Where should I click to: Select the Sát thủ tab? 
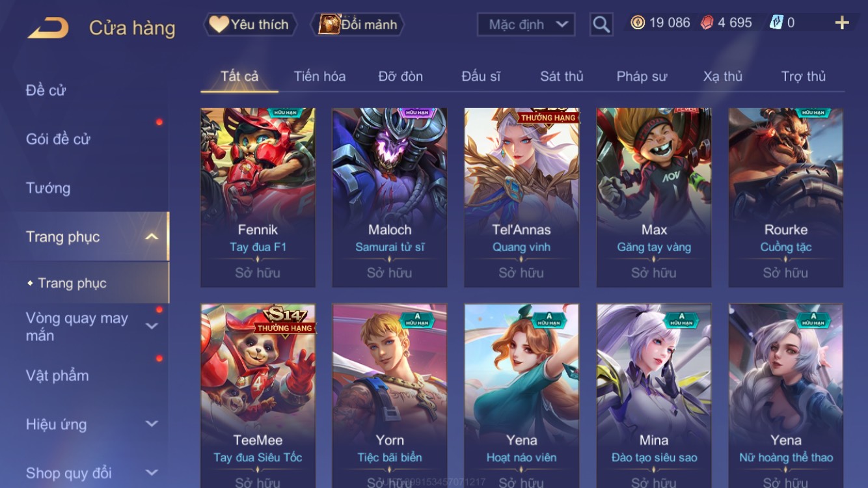pyautogui.click(x=562, y=76)
